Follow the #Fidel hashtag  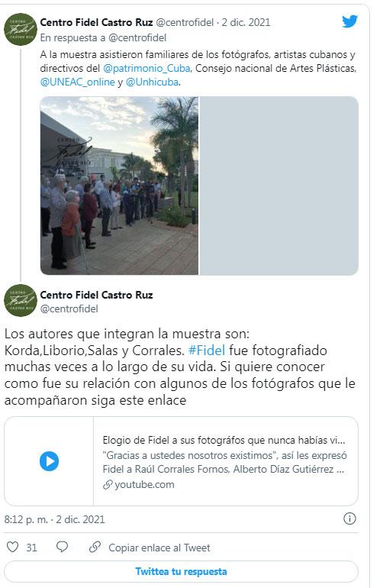point(207,351)
